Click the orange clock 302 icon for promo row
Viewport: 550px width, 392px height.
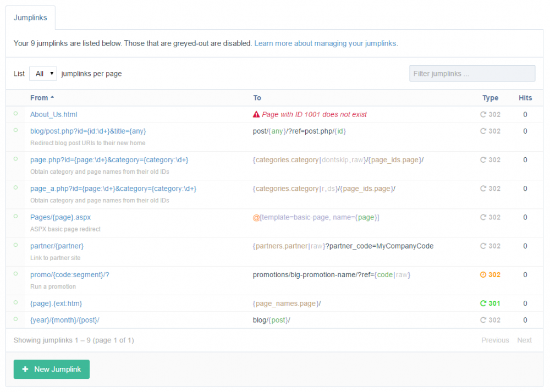(x=483, y=275)
